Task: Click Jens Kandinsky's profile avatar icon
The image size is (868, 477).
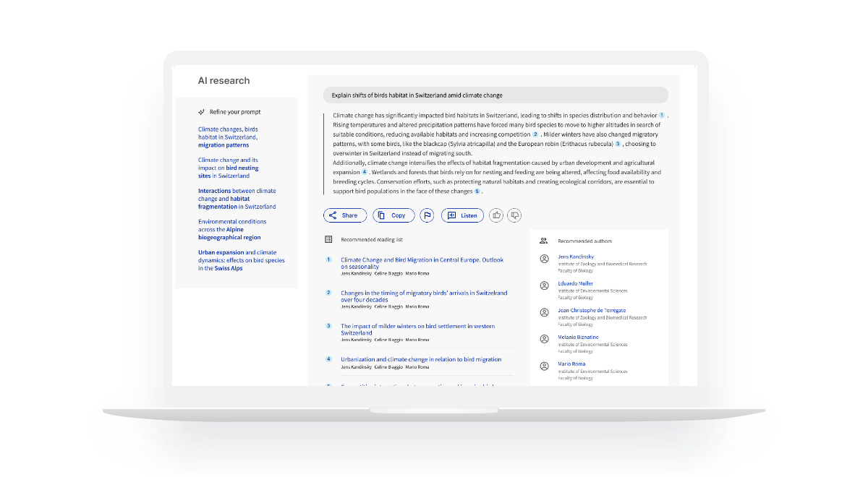Action: click(545, 259)
